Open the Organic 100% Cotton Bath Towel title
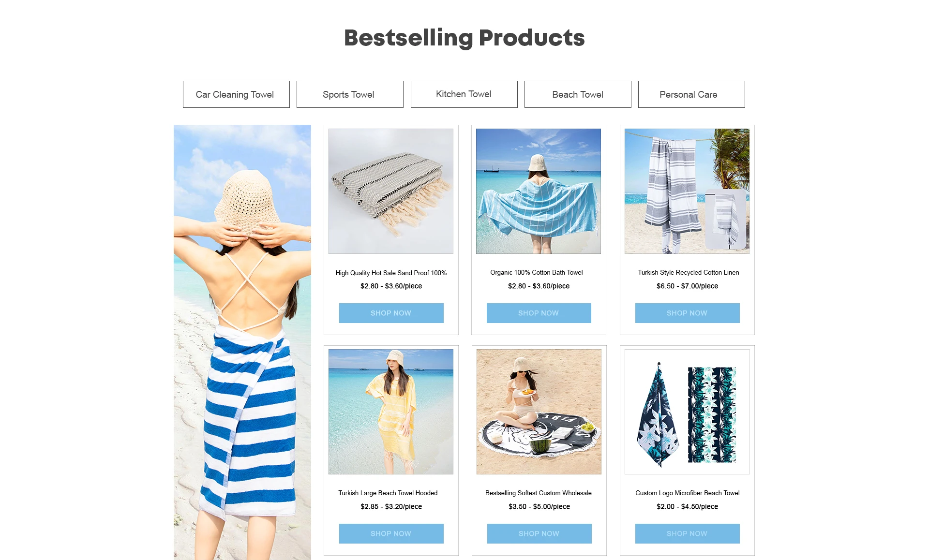Image resolution: width=929 pixels, height=560 pixels. click(537, 273)
